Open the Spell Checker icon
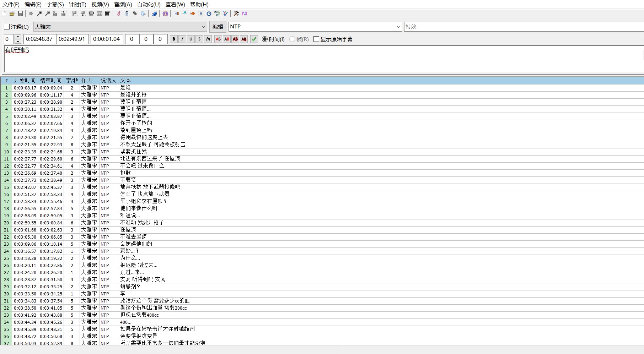Viewport: 644px width, 354px height. click(x=225, y=13)
